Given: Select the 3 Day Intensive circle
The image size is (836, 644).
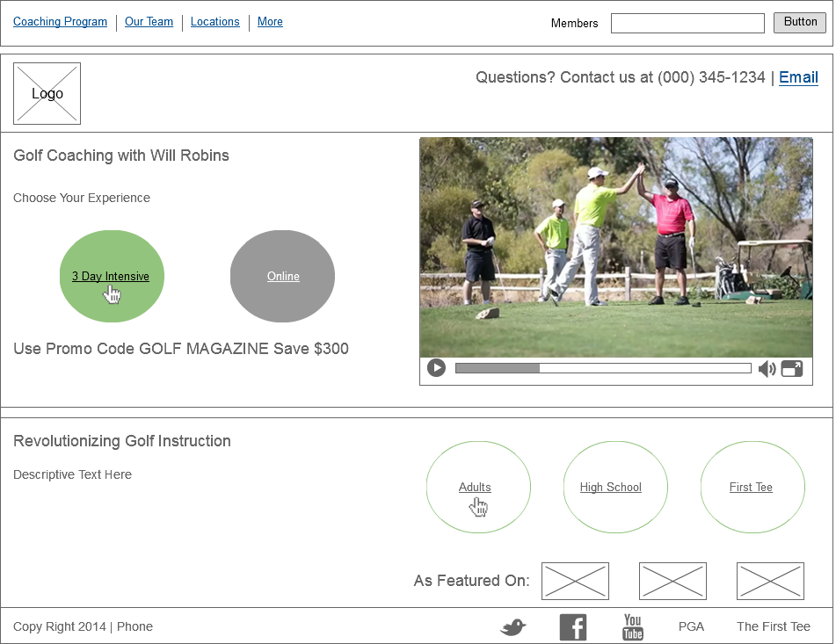Looking at the screenshot, I should [112, 276].
